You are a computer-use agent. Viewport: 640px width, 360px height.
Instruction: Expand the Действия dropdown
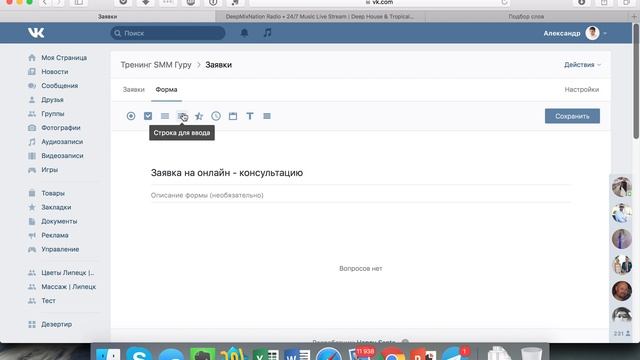pos(582,65)
